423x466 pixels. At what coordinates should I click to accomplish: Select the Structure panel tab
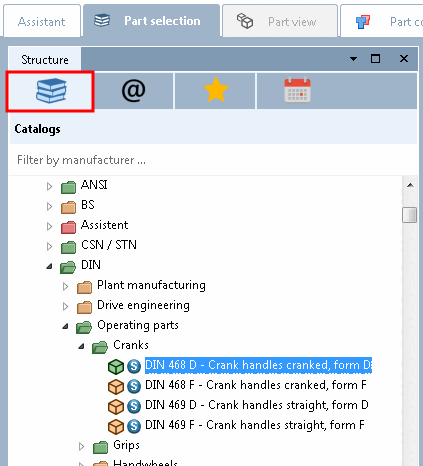pyautogui.click(x=45, y=60)
